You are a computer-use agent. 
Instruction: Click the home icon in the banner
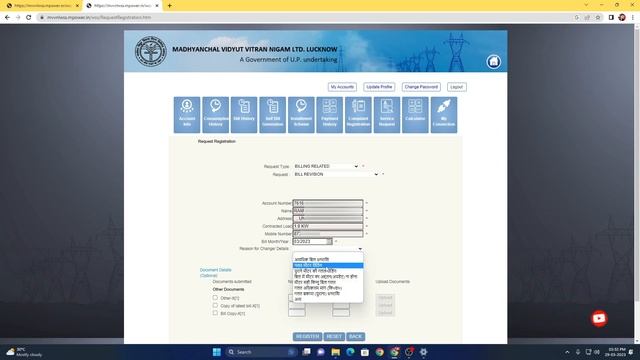click(493, 62)
